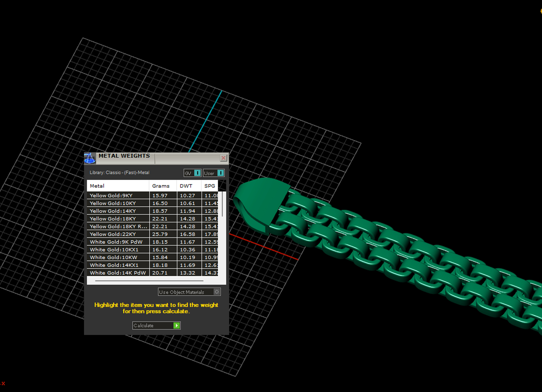Viewport: 542px width, 392px height.
Task: Sort by the Metal column header
Action: click(x=118, y=186)
